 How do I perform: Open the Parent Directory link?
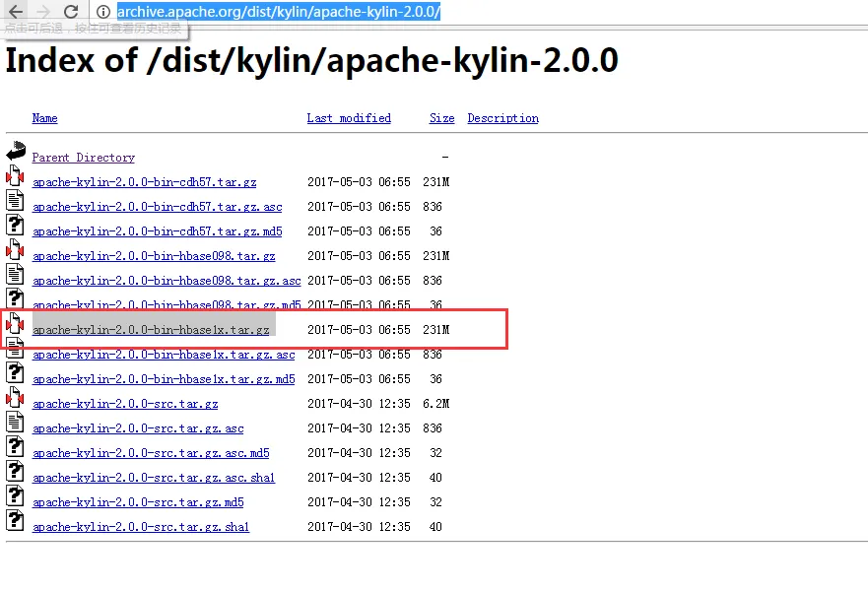[x=84, y=158]
